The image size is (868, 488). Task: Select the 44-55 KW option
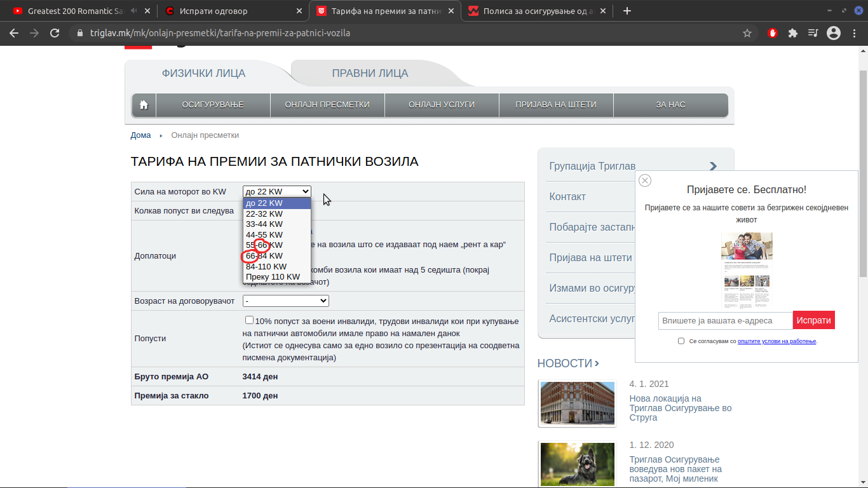pos(277,235)
